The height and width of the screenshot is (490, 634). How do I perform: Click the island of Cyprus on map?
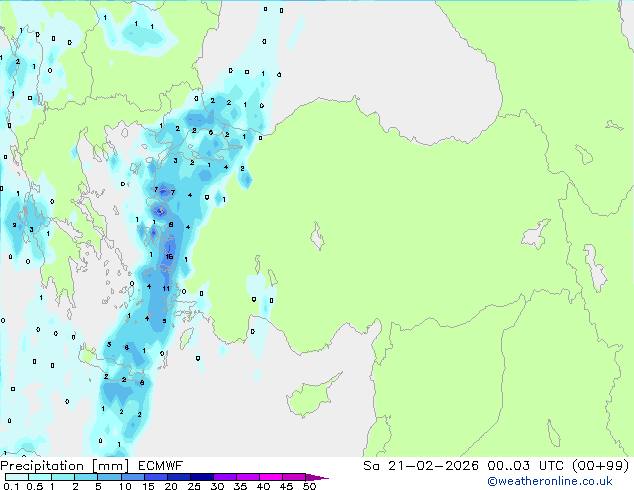311,396
